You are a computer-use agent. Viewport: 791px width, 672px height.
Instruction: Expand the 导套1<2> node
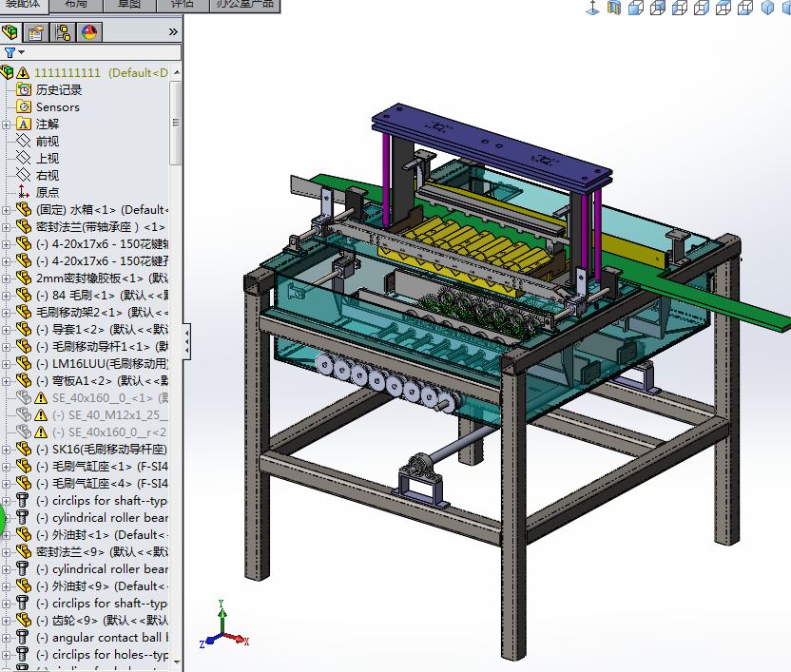[x=6, y=330]
